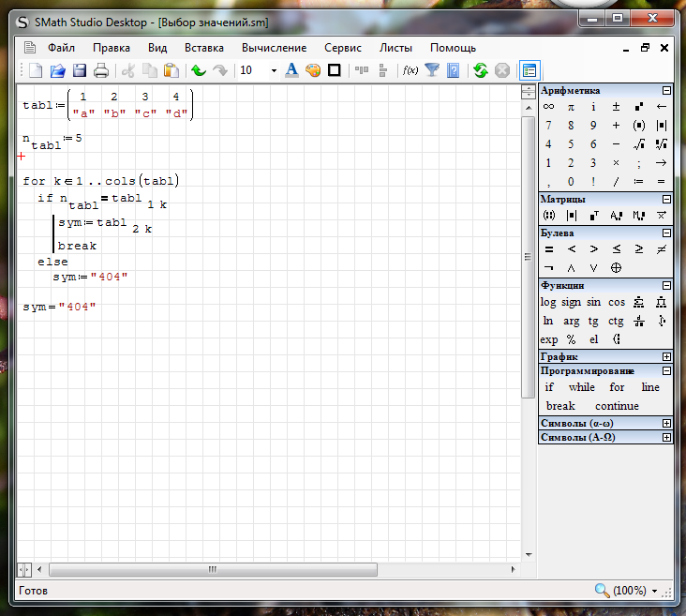
Task: Click the Print toolbar icon
Action: (x=101, y=70)
